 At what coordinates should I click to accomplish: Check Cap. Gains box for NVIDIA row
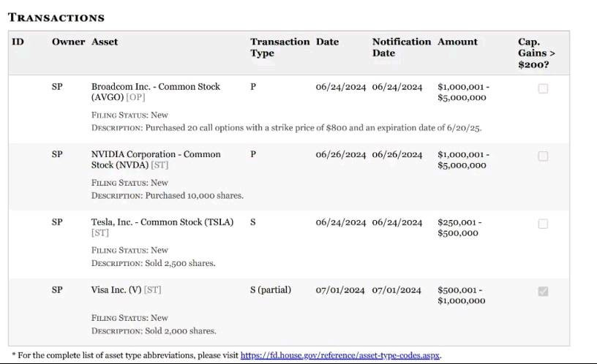click(x=543, y=156)
